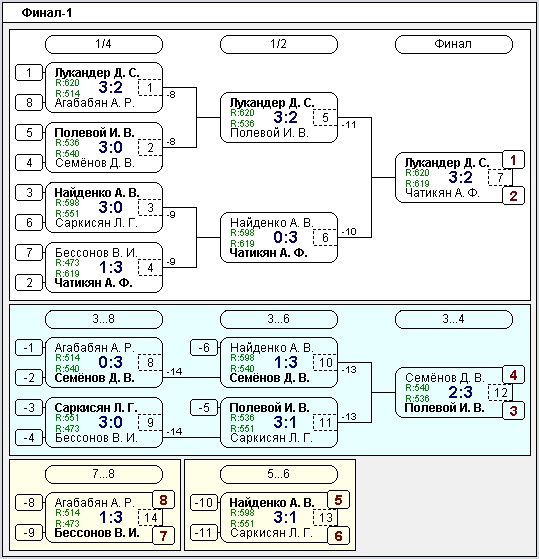Click second place badge next to Чатикян

pos(513,196)
